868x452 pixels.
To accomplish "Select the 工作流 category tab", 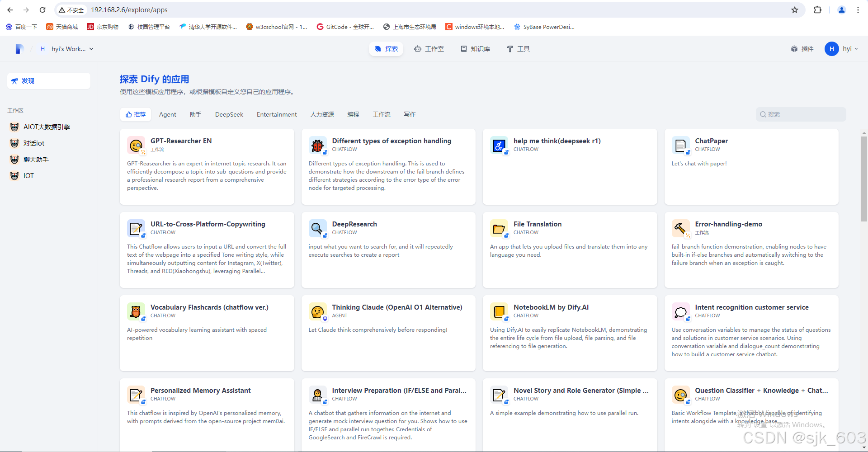I will tap(382, 114).
